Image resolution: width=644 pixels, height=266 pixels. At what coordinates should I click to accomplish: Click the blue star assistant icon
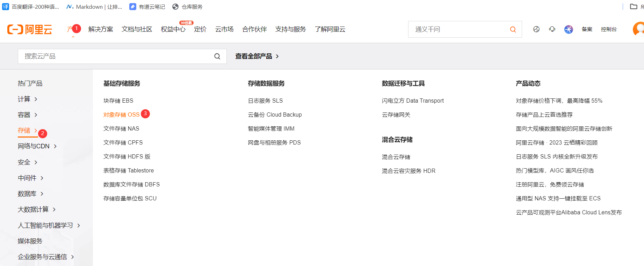(x=569, y=29)
